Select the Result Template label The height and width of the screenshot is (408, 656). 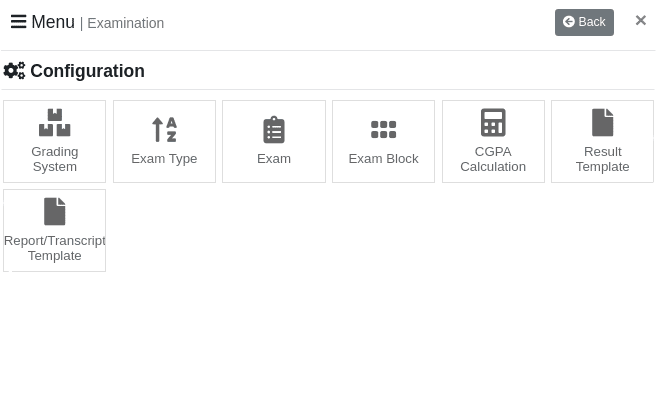[x=602, y=159]
